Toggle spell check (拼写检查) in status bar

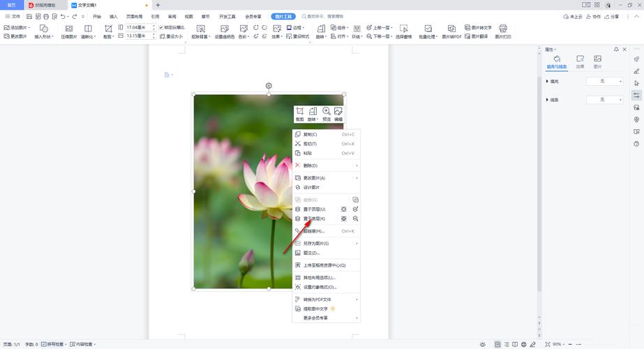pos(54,344)
